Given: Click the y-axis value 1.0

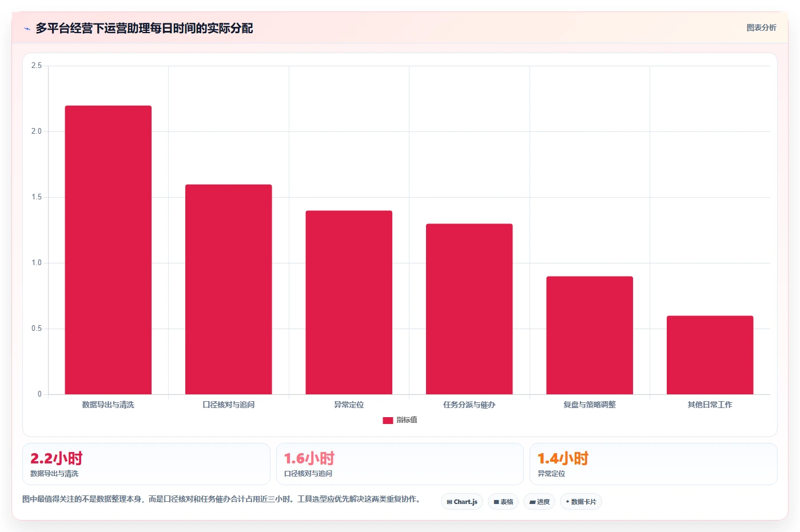Looking at the screenshot, I should pos(37,263).
